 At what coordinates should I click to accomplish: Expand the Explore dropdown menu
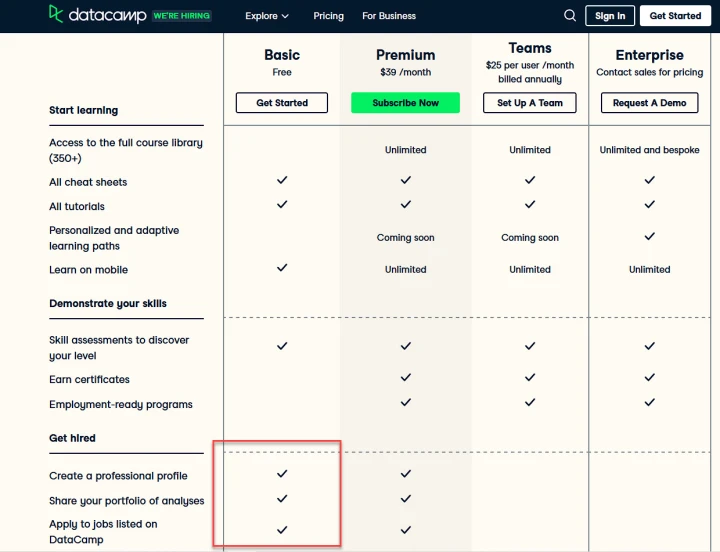point(267,16)
